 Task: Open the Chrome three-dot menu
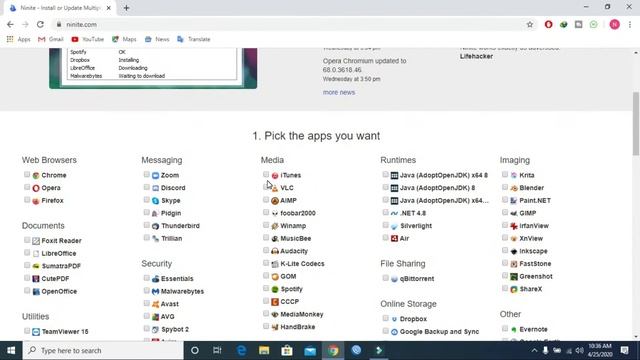click(x=630, y=24)
